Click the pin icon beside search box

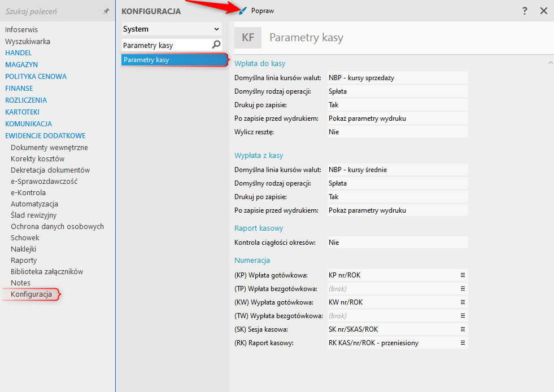pos(106,11)
